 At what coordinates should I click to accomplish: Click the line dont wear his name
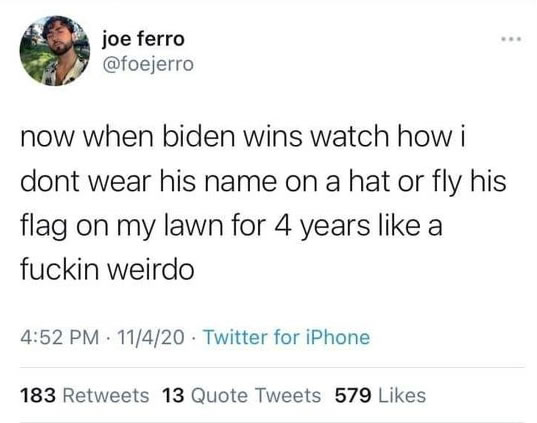click(263, 182)
